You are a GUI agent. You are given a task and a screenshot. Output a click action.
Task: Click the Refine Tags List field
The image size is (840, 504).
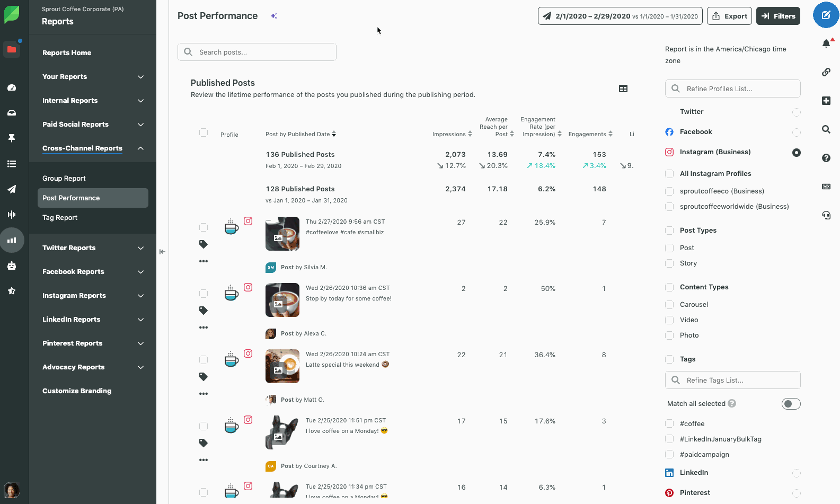[732, 380]
